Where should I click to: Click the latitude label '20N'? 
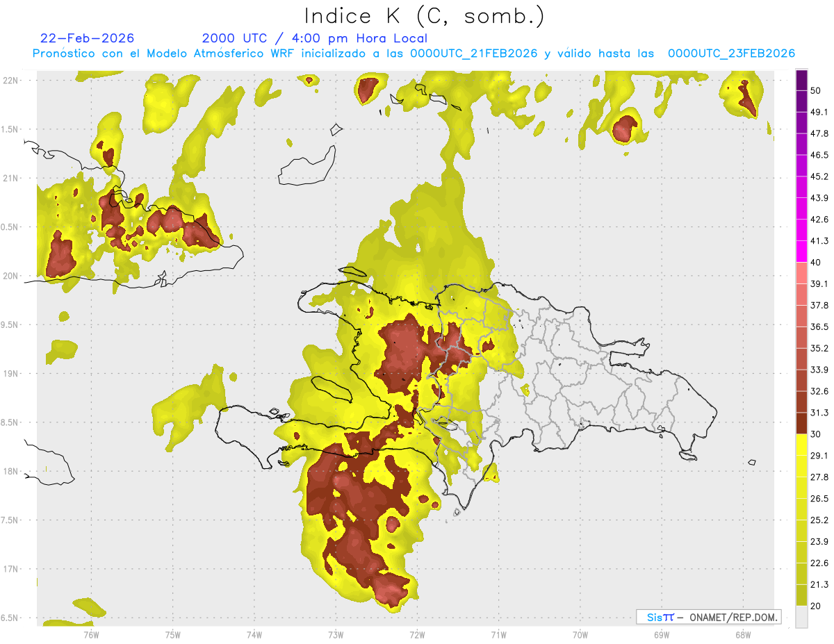point(11,276)
